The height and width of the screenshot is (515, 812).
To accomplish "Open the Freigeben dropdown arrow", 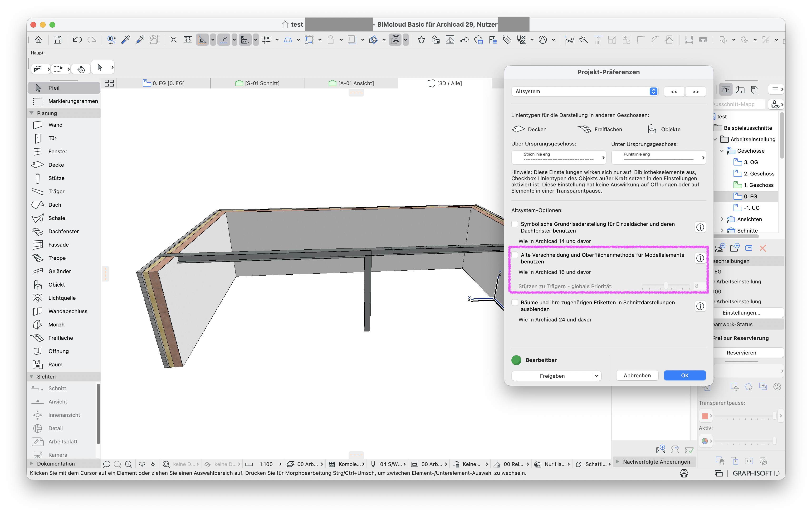I will pyautogui.click(x=597, y=376).
